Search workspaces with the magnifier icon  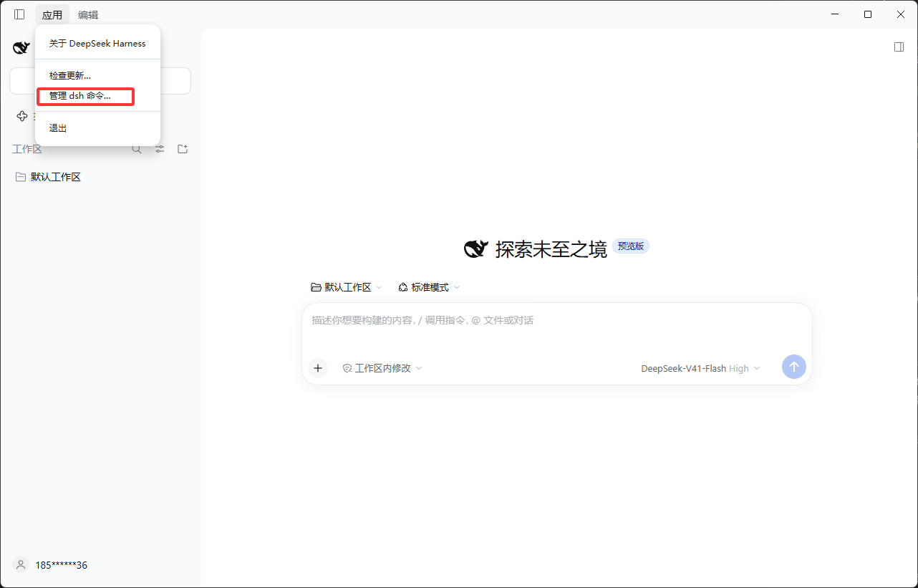pyautogui.click(x=137, y=149)
